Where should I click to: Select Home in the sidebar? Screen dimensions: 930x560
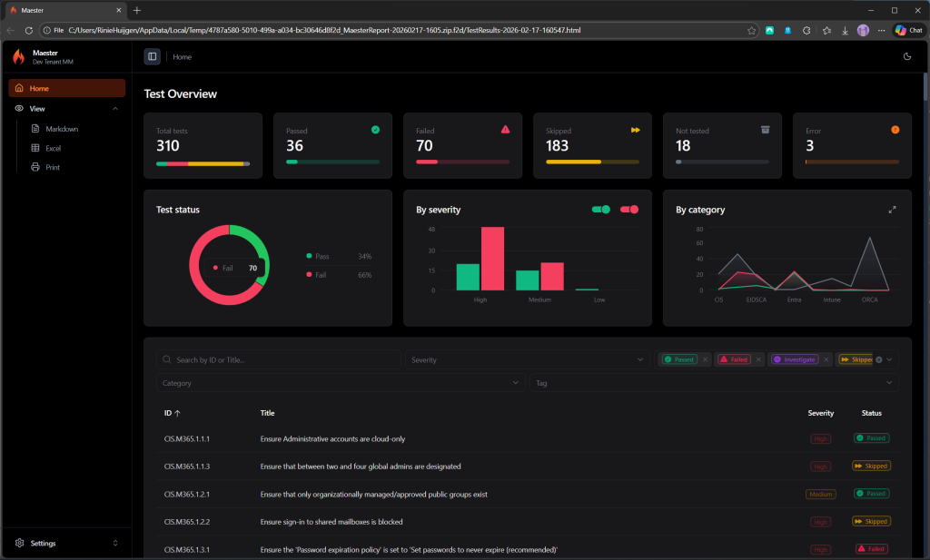[x=66, y=88]
